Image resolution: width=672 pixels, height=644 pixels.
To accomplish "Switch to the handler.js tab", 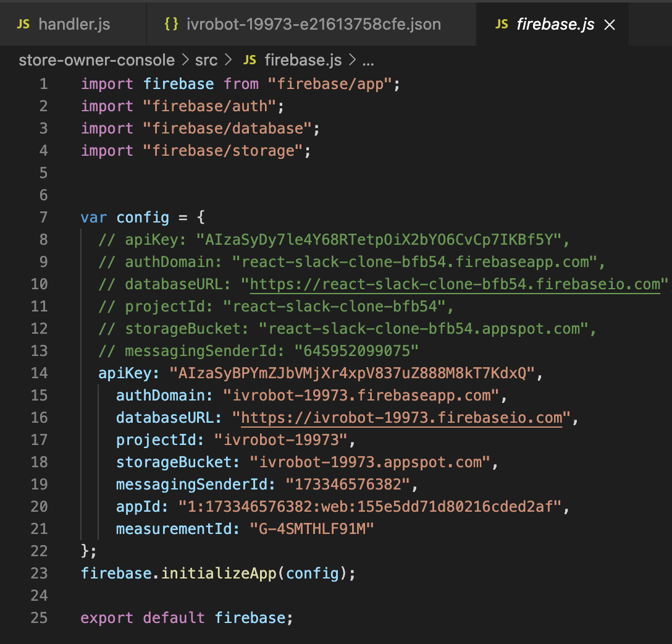I will (73, 25).
